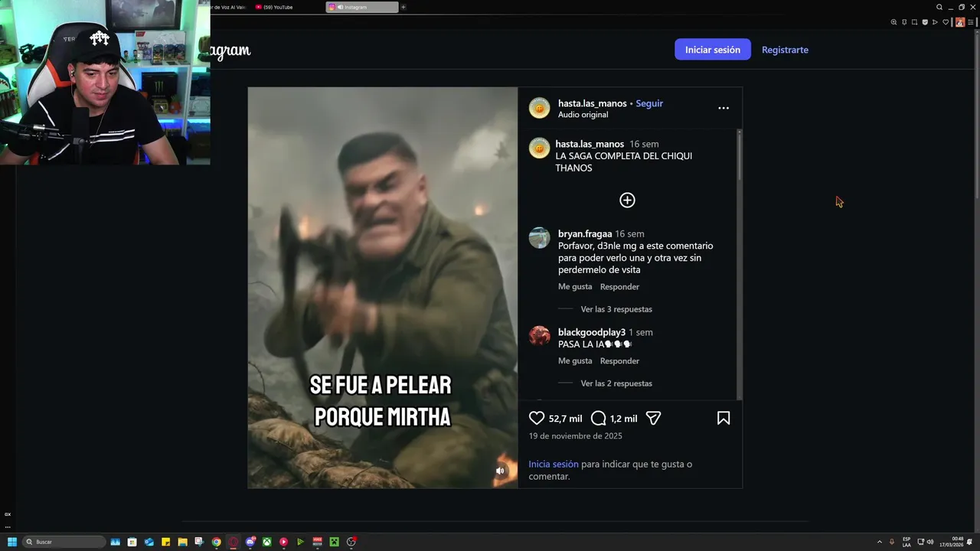This screenshot has width=980, height=551.
Task: Click the browser flow send arrow icon
Action: click(x=935, y=22)
